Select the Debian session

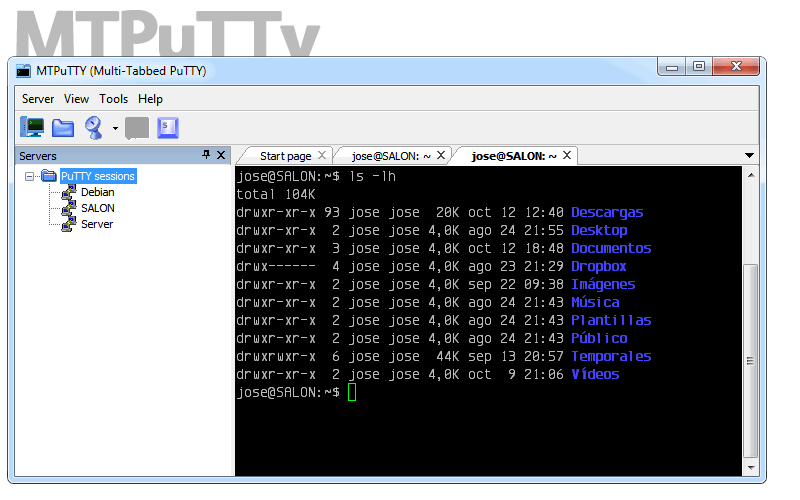point(97,192)
